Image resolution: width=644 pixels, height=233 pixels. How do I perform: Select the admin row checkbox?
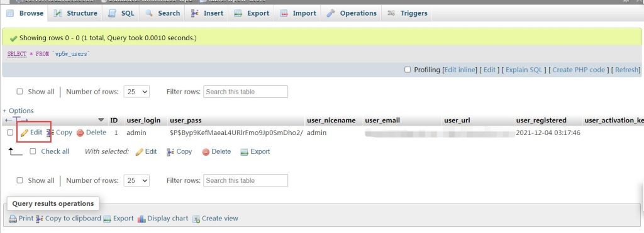point(10,133)
